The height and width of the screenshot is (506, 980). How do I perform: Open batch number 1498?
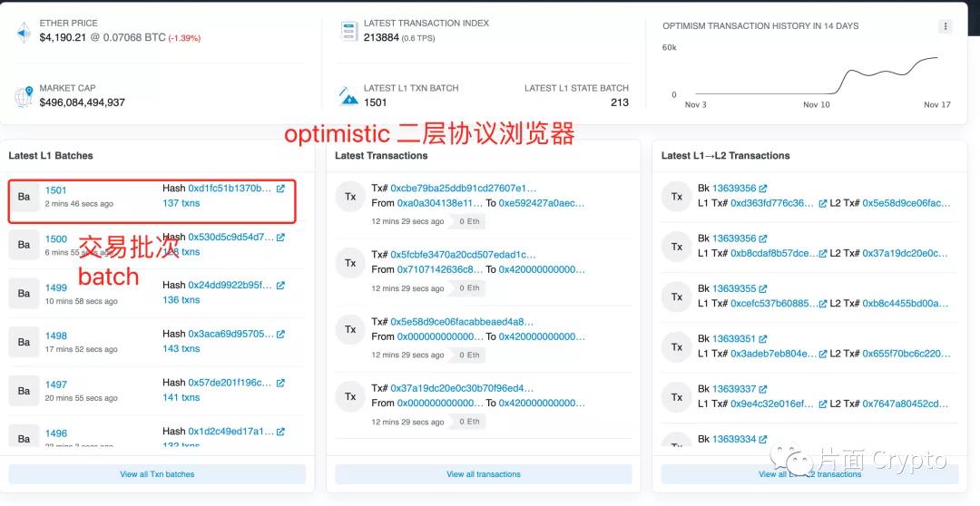point(55,336)
